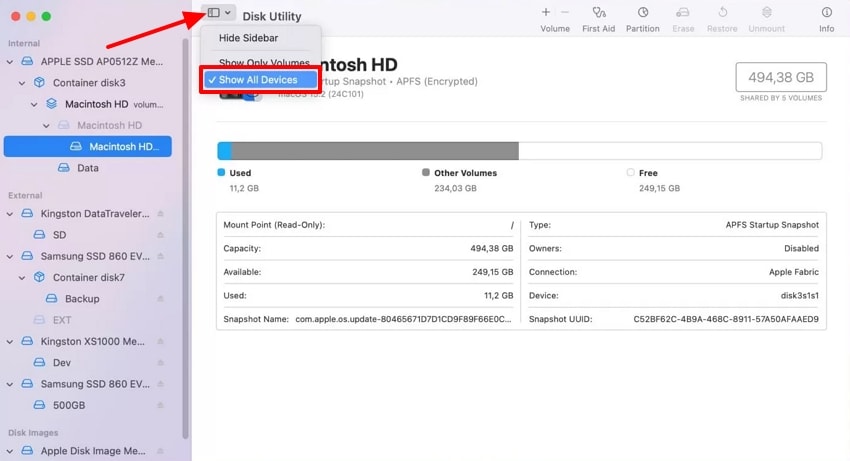
Task: Click the Apple Fabric connection value
Action: (x=794, y=272)
